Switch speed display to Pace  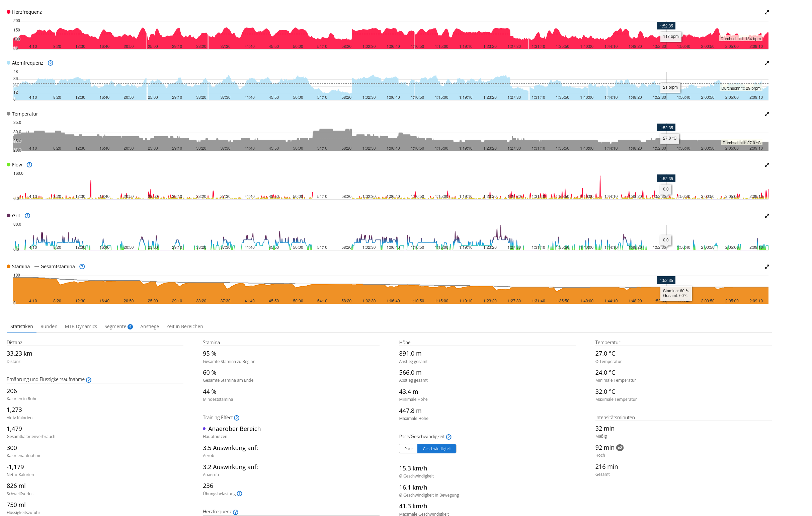pyautogui.click(x=408, y=449)
